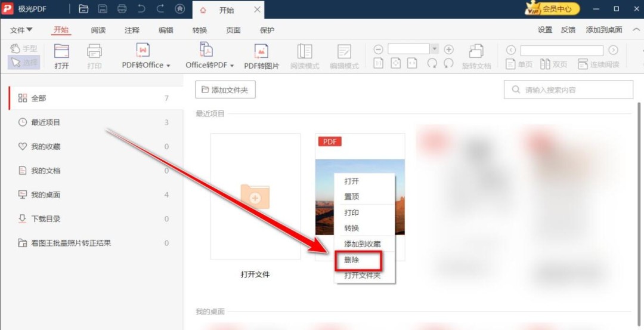
Task: Open the PDF转Office dropdown
Action: (146, 57)
